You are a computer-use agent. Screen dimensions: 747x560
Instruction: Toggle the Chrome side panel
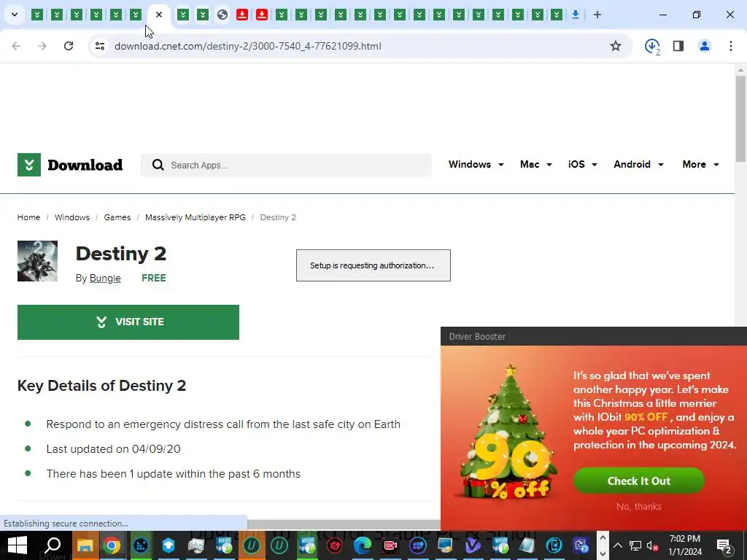(678, 46)
